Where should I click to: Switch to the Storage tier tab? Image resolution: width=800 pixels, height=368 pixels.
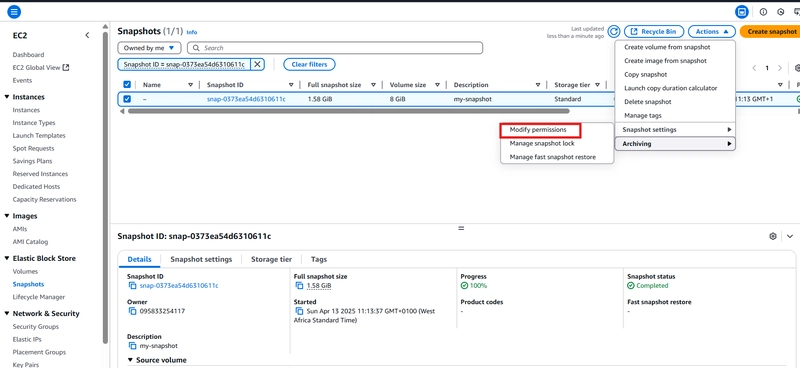point(271,259)
